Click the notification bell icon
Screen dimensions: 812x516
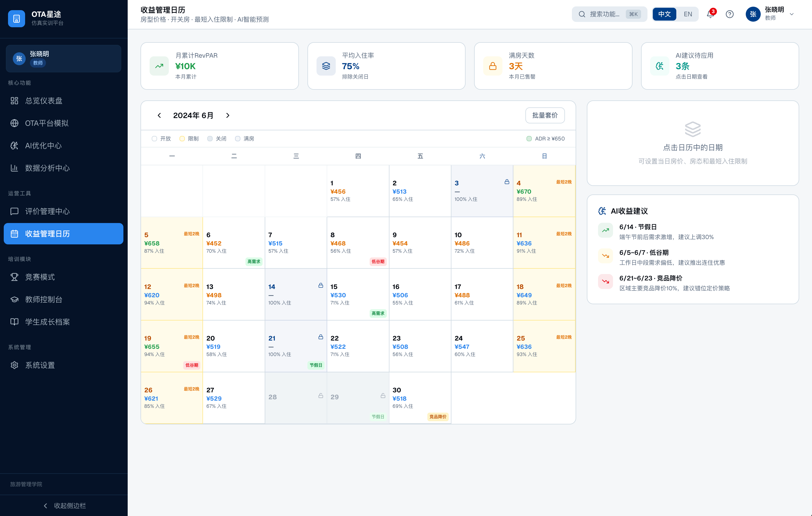(x=710, y=14)
